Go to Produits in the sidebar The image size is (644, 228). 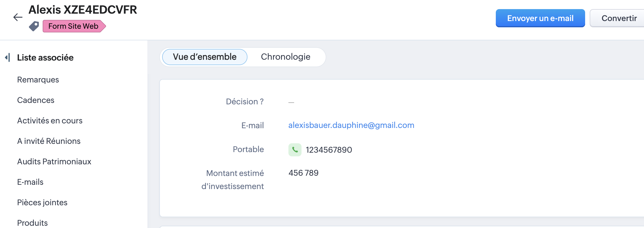[32, 223]
